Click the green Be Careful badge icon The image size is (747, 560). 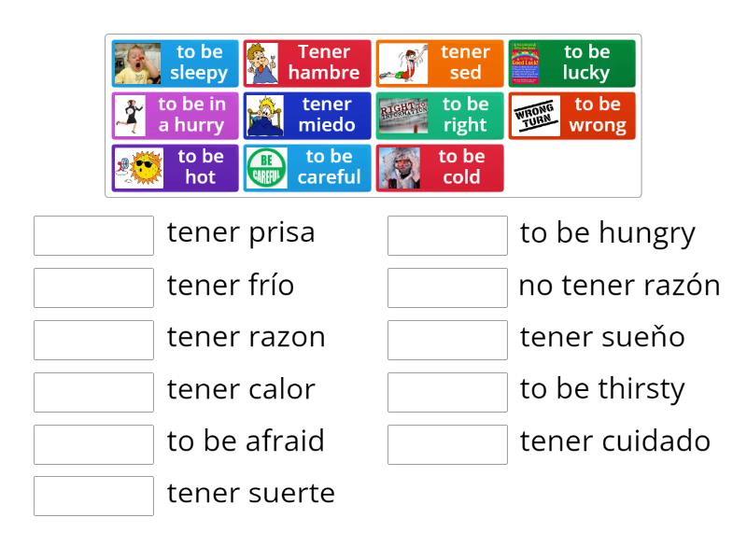[268, 168]
